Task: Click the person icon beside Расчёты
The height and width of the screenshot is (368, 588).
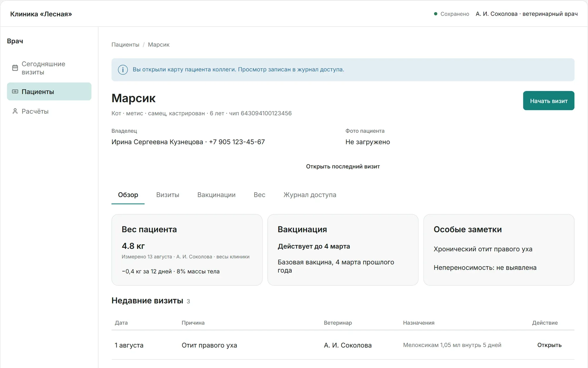Action: click(15, 111)
